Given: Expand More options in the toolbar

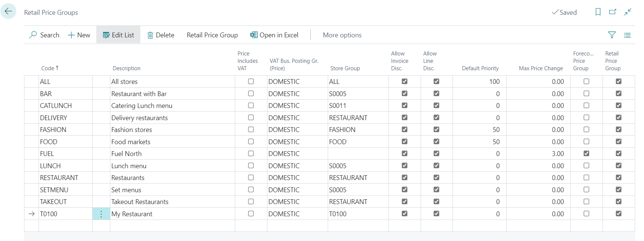Looking at the screenshot, I should coord(342,35).
